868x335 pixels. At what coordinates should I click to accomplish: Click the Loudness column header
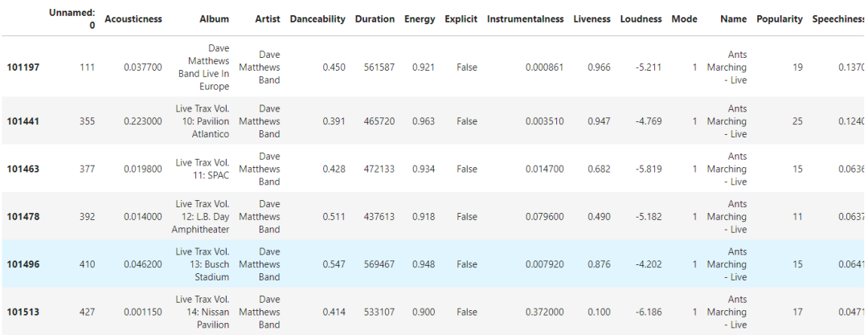(x=641, y=18)
